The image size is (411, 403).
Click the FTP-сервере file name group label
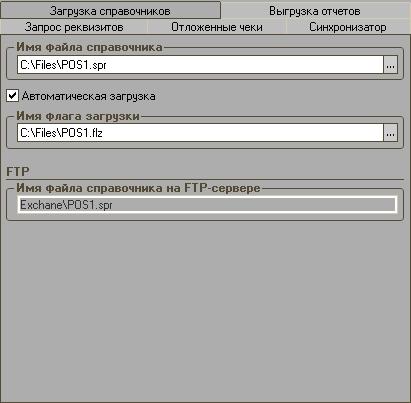tap(138, 188)
